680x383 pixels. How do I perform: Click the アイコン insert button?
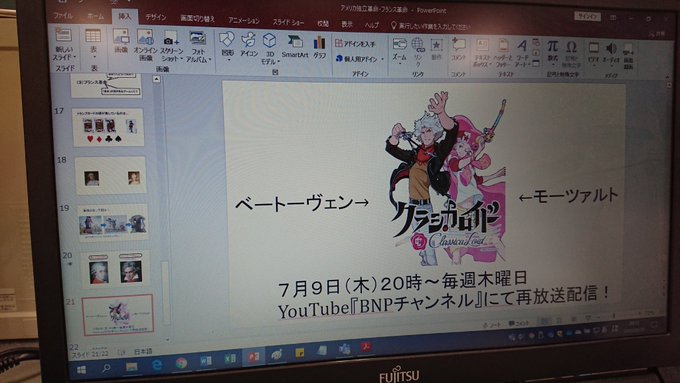coord(249,45)
